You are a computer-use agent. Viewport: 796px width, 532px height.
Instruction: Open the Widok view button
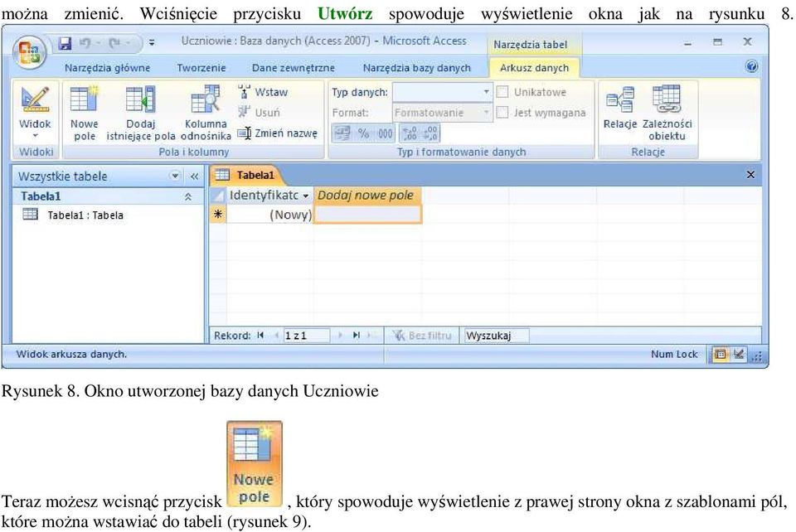pos(35,107)
